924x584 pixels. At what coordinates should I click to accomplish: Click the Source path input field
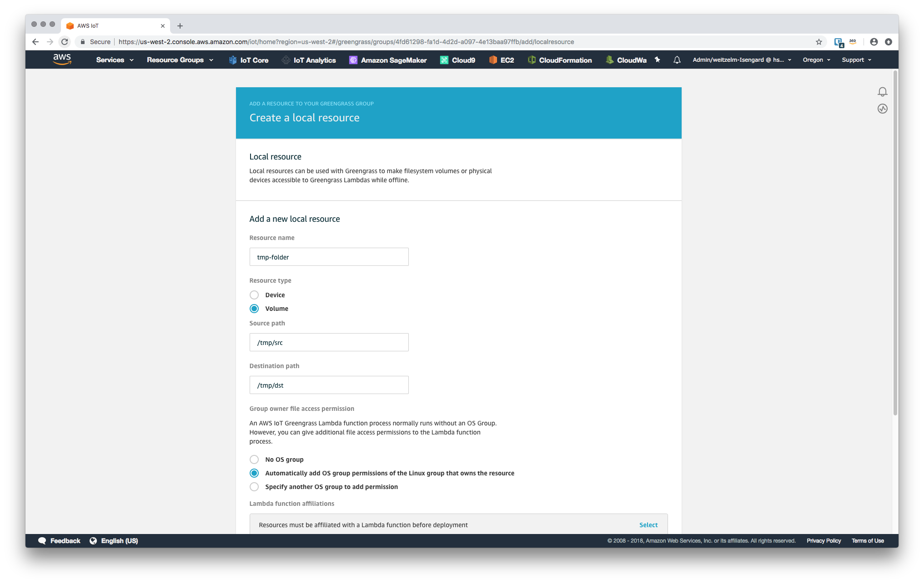coord(329,342)
